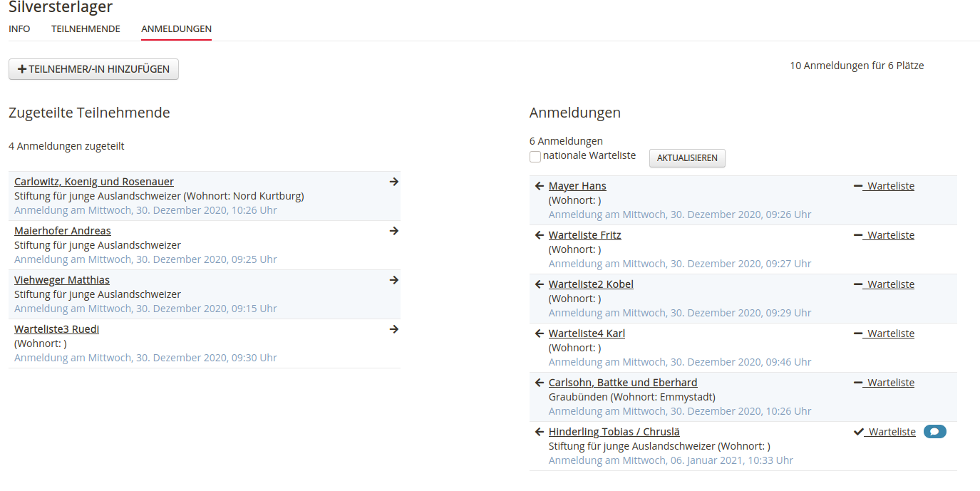This screenshot has height=491, width=980.
Task: Click '10 Anmeldungen für 6 Plätze' text
Action: coord(857,66)
